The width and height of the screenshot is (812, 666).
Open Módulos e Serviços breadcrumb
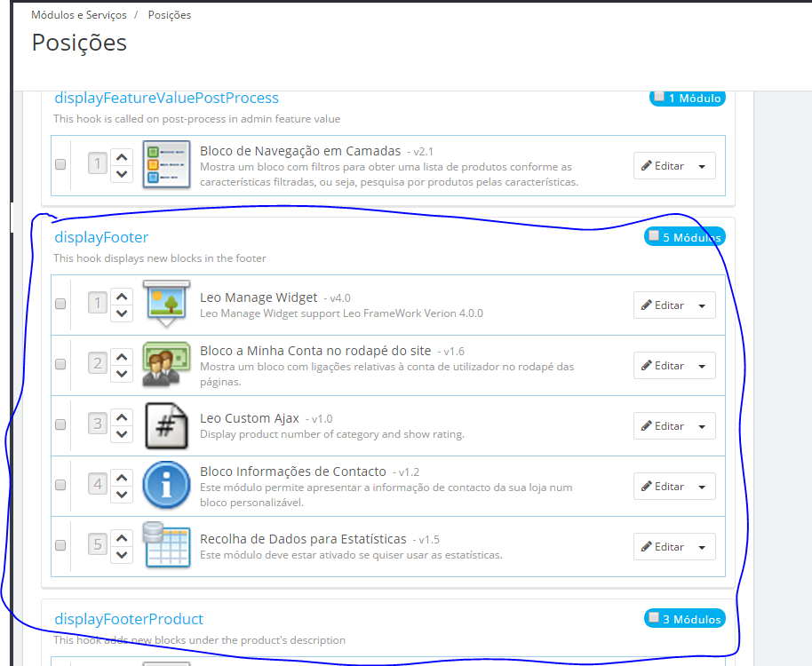79,15
